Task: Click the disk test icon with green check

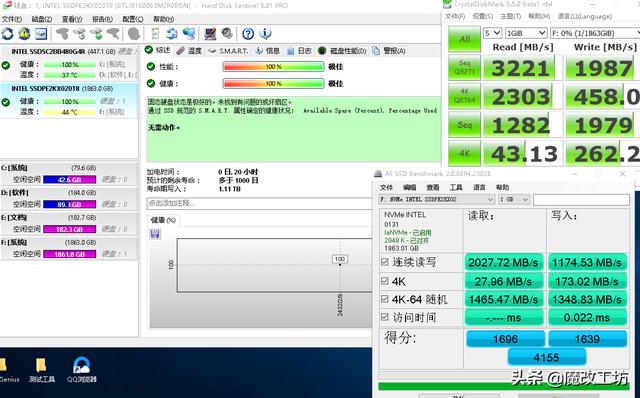Action: coord(96,34)
